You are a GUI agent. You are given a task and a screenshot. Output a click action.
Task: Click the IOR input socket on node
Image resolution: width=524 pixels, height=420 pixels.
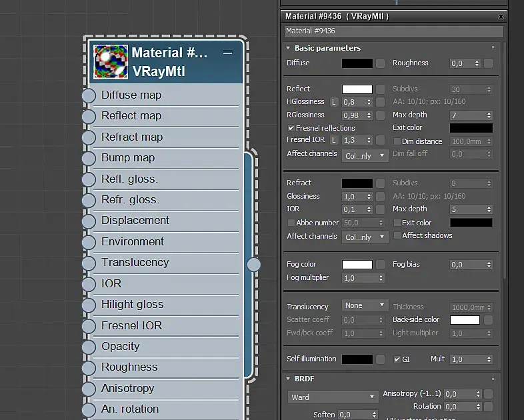click(89, 284)
